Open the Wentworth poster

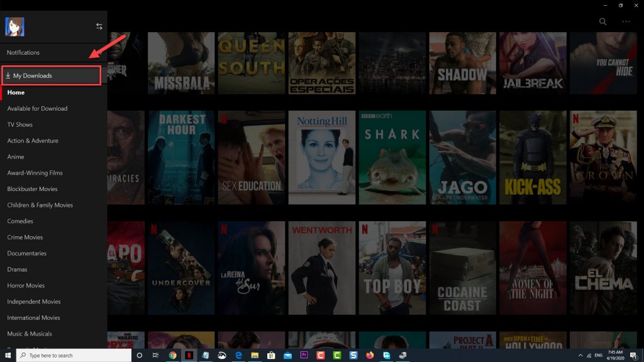tap(321, 268)
